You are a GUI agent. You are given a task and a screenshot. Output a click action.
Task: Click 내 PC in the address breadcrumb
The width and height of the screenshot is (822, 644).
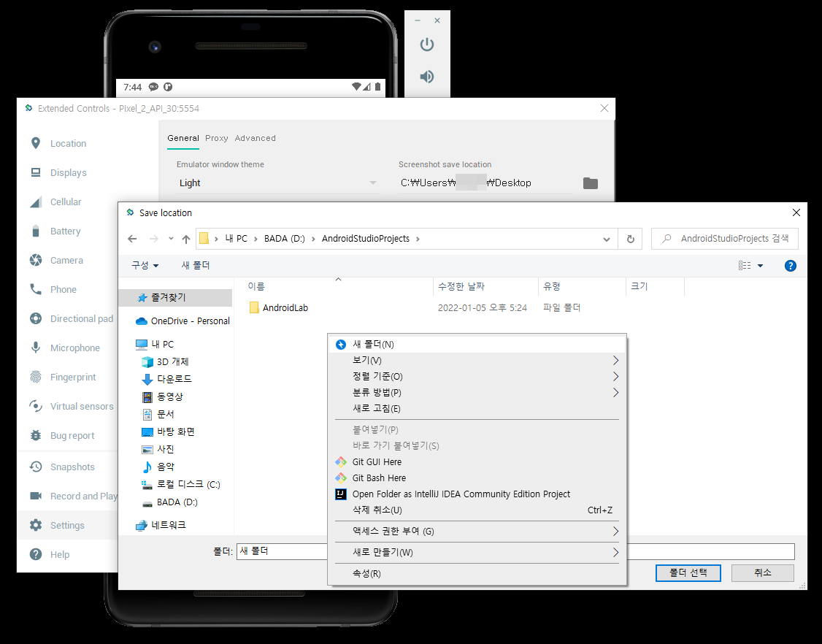pyautogui.click(x=236, y=239)
